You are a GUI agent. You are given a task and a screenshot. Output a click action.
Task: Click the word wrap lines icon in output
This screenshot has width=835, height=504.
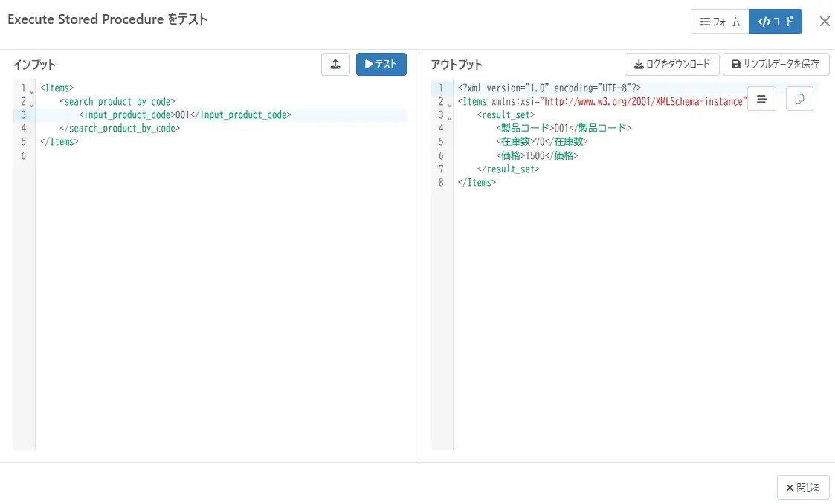[x=761, y=99]
